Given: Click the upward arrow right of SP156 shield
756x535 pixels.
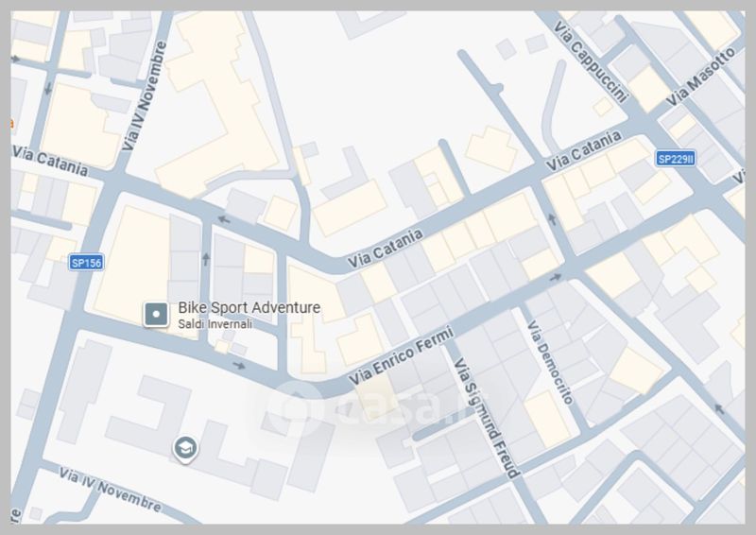Looking at the screenshot, I should (206, 255).
